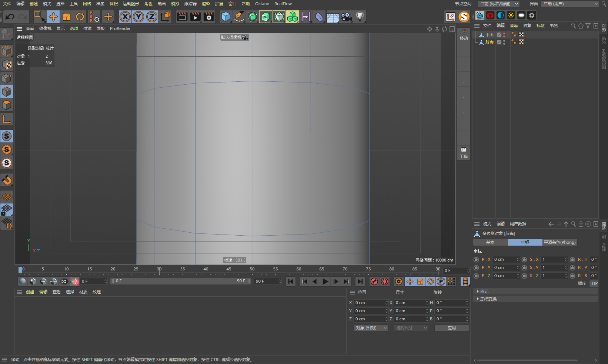The image size is (608, 364).
Task: Open the 文件 menu in menu bar
Action: 7,4
